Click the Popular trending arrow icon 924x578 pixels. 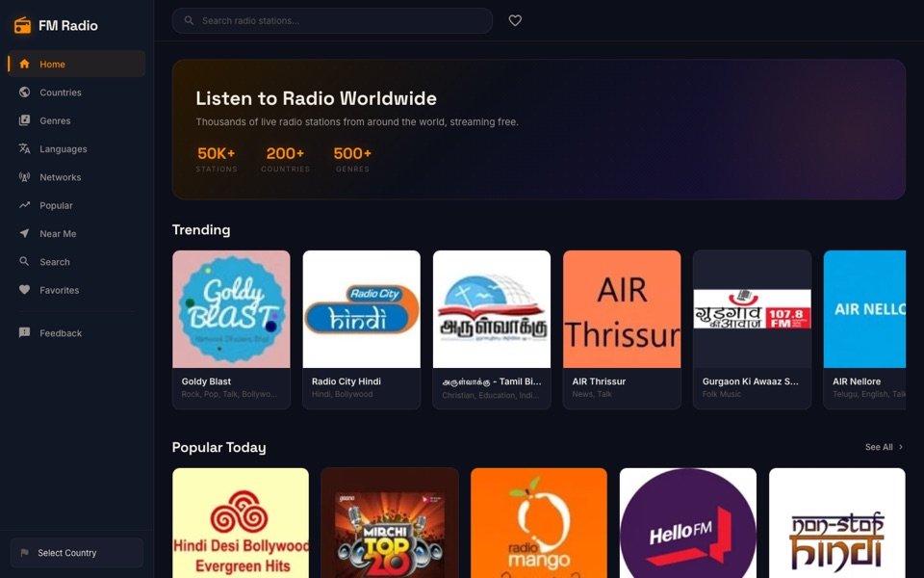(24, 205)
